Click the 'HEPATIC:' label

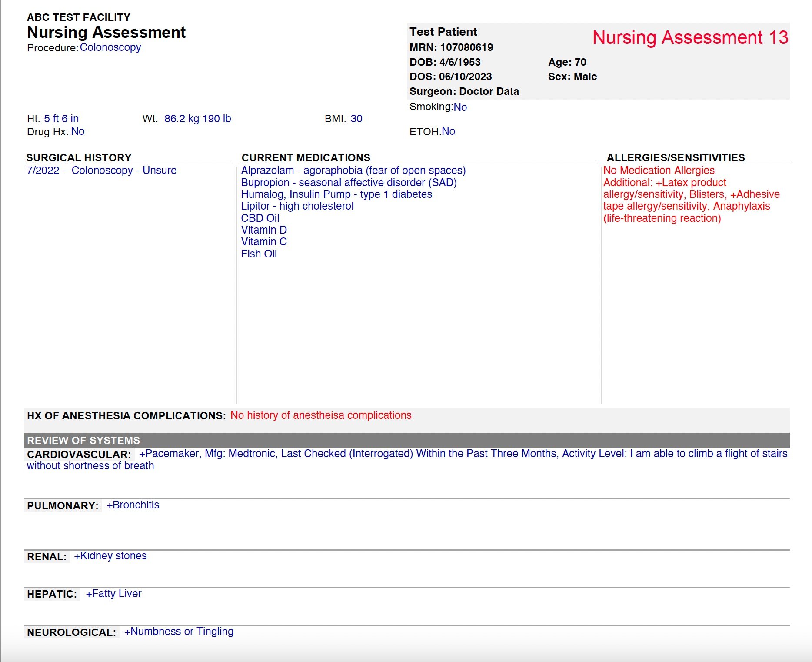tap(52, 594)
